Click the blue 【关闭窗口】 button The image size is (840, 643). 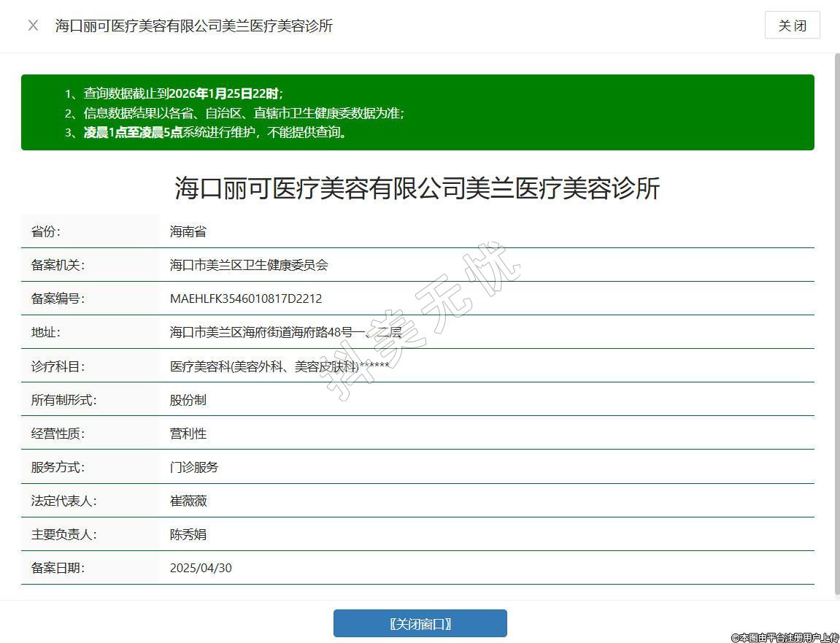pyautogui.click(x=420, y=623)
